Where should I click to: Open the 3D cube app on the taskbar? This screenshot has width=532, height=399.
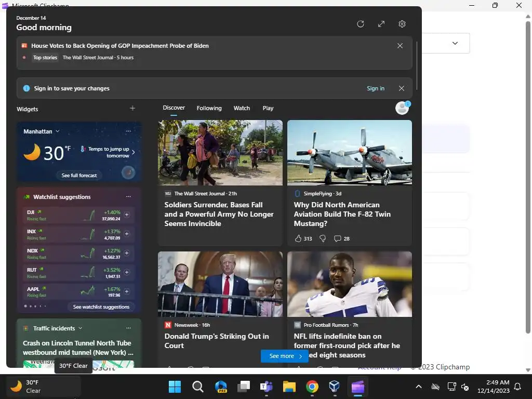(335, 387)
